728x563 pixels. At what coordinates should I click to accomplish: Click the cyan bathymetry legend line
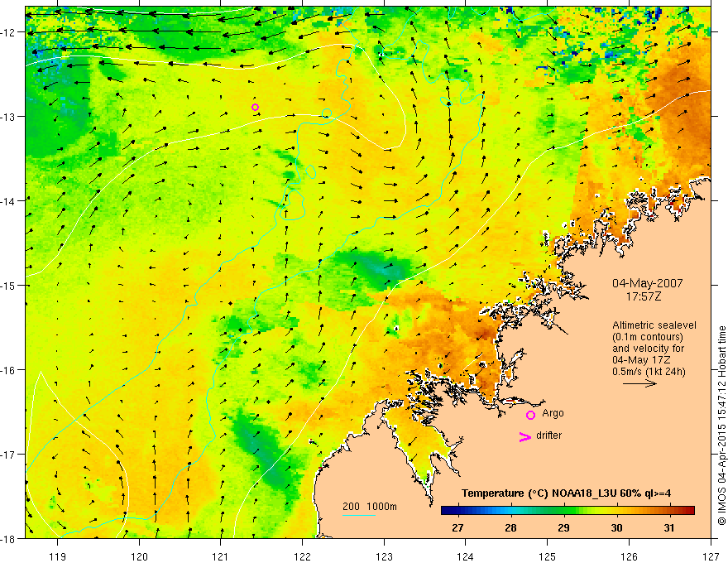tap(359, 515)
